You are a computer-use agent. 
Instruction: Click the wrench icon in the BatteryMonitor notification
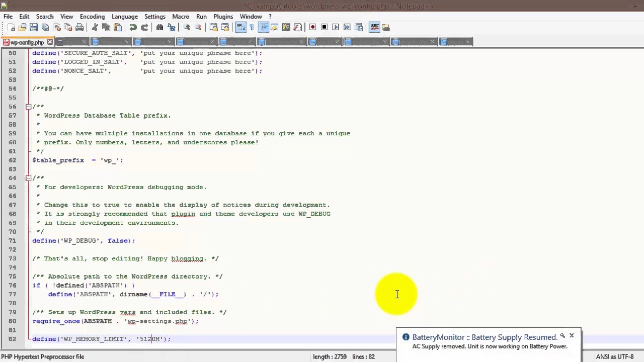click(x=562, y=335)
